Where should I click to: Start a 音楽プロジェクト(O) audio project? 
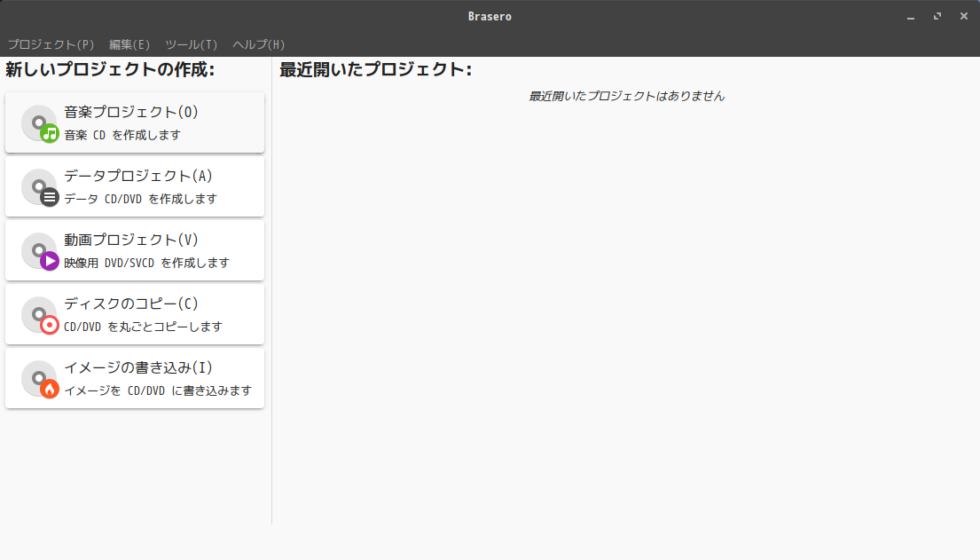tap(135, 122)
